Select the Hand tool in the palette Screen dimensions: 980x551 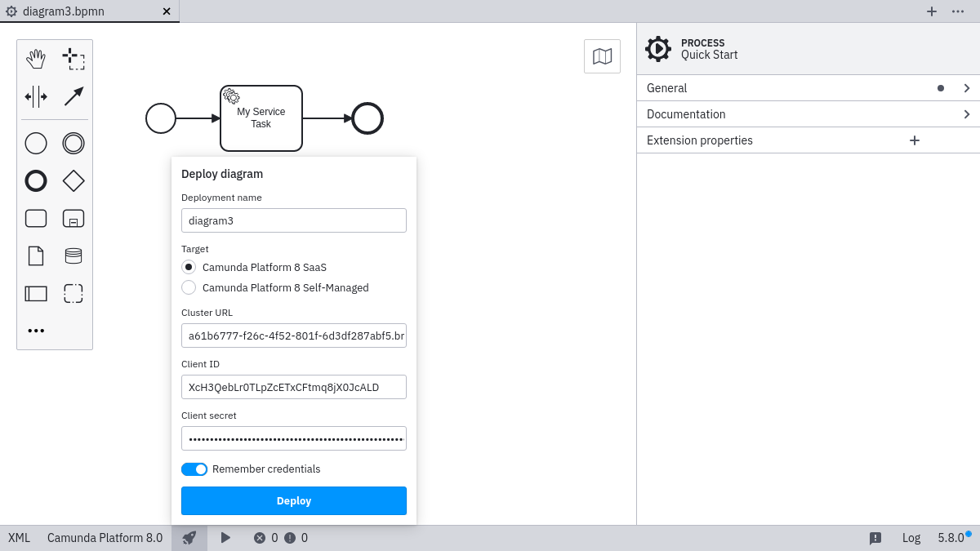pos(36,58)
